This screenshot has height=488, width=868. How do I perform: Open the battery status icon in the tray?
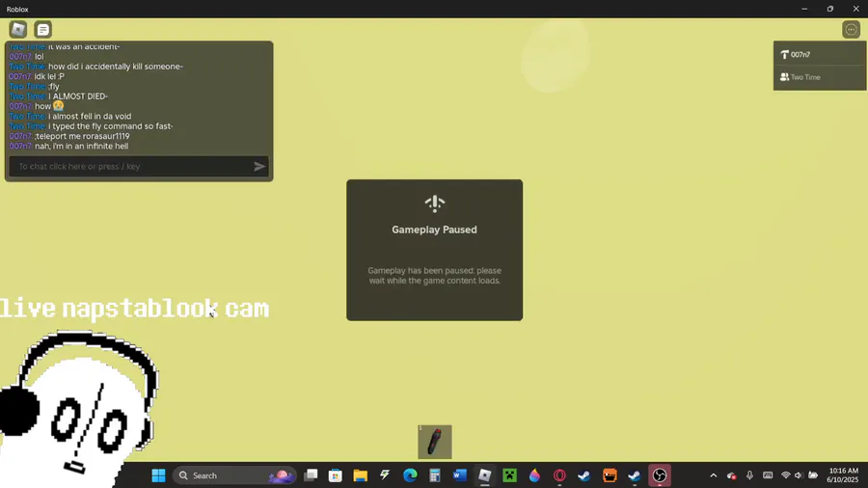[x=813, y=475]
